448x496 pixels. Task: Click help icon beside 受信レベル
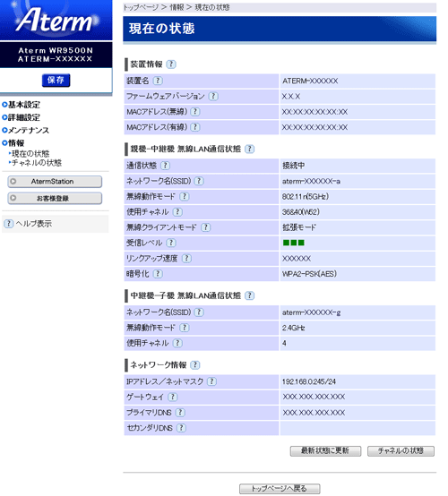coord(171,243)
